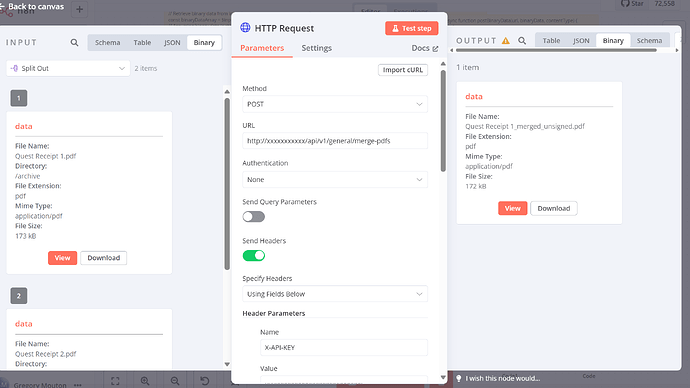This screenshot has width=690, height=388.
Task: Click the zoom out canvas icon
Action: pos(175,381)
